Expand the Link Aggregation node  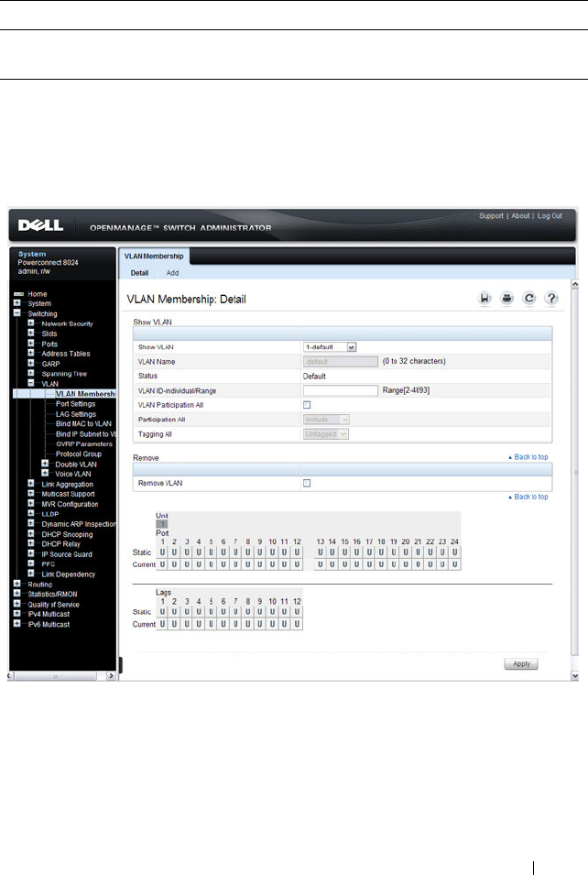(31, 484)
